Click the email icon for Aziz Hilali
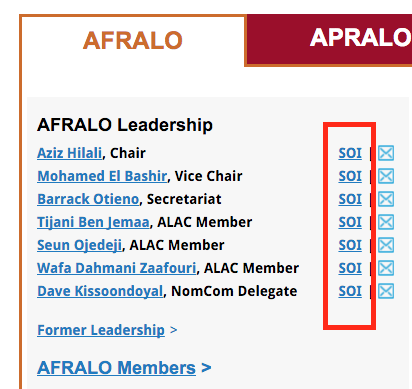The width and height of the screenshot is (412, 389). coord(386,153)
